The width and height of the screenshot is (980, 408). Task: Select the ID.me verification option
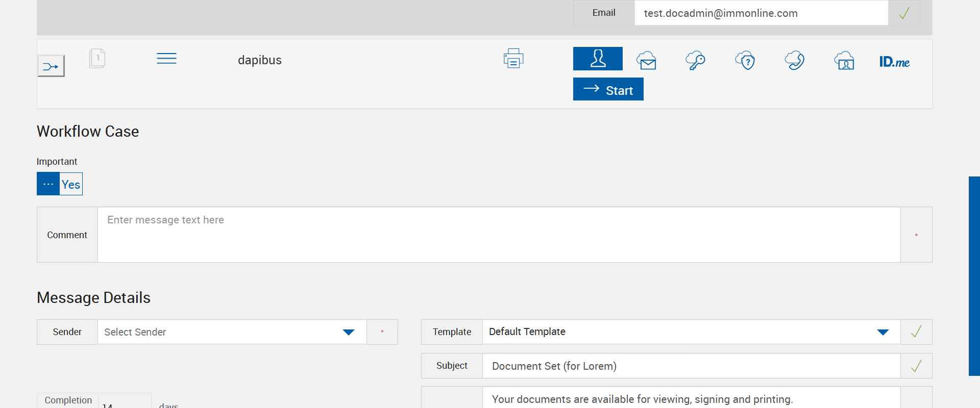click(x=894, y=62)
